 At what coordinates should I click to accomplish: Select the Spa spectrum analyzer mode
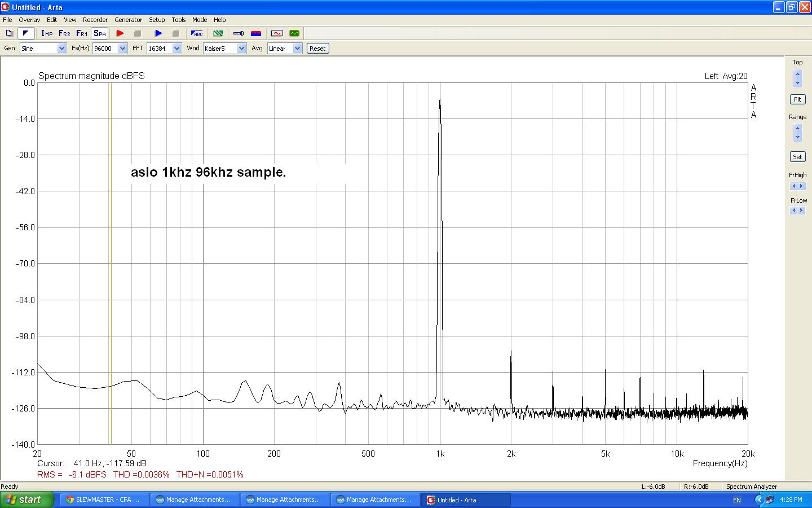(x=100, y=33)
